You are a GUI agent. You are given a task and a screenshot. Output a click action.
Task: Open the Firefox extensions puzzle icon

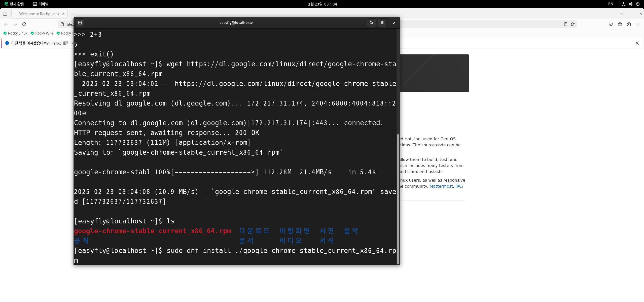629,24
